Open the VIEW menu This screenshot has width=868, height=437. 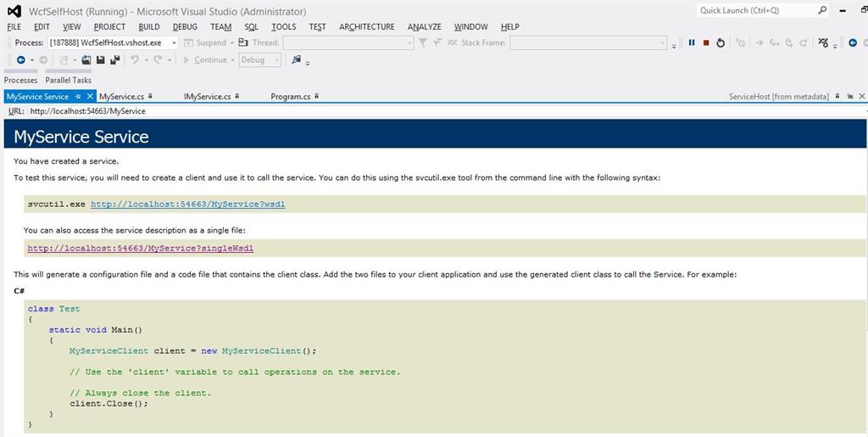pos(71,26)
